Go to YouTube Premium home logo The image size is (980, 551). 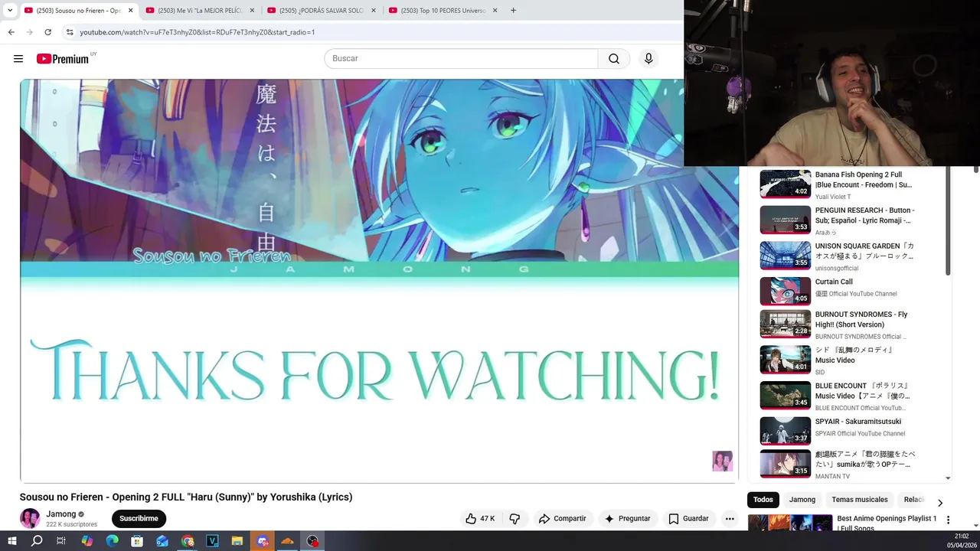pos(63,59)
